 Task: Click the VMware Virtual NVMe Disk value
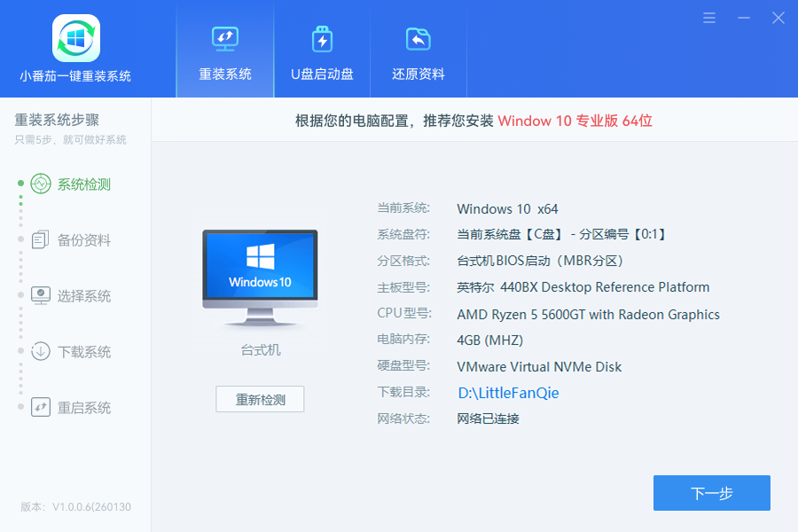539,367
